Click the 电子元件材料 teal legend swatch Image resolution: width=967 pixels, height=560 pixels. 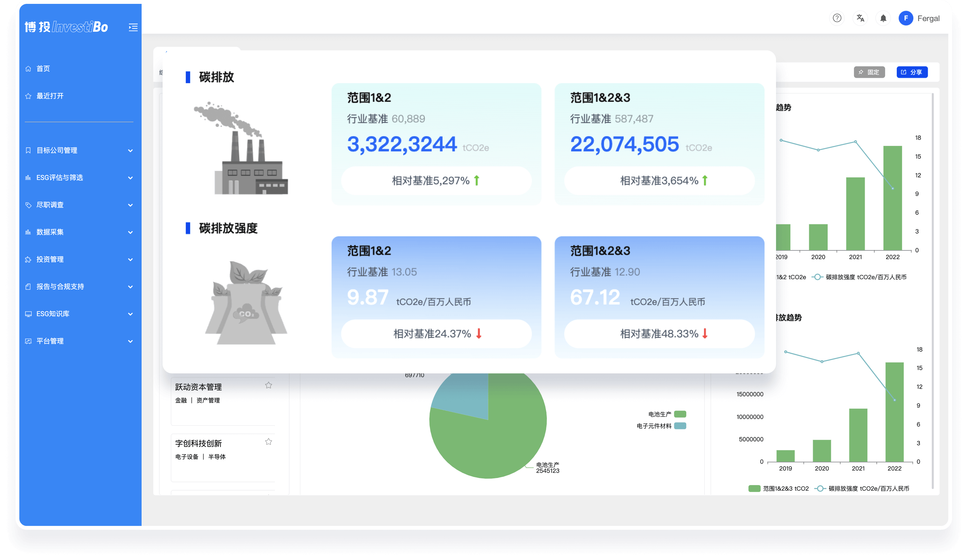click(x=680, y=426)
